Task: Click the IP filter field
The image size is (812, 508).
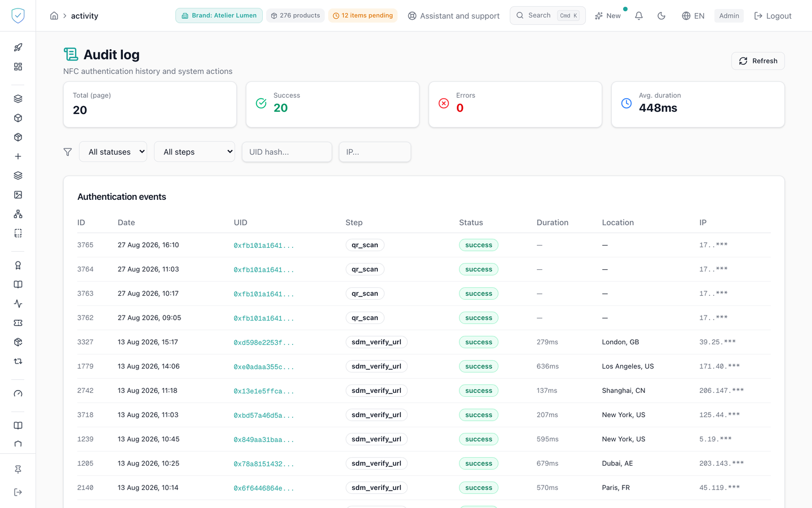Action: (x=375, y=152)
